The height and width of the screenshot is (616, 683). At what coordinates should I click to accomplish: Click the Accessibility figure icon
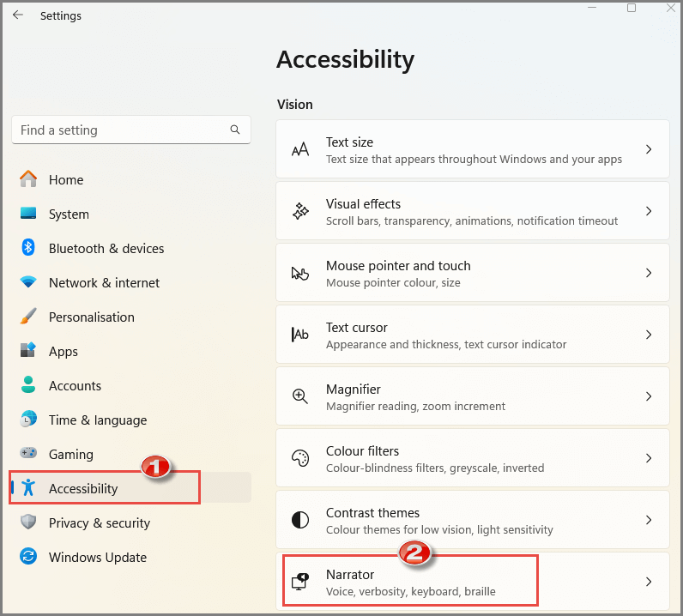click(28, 487)
